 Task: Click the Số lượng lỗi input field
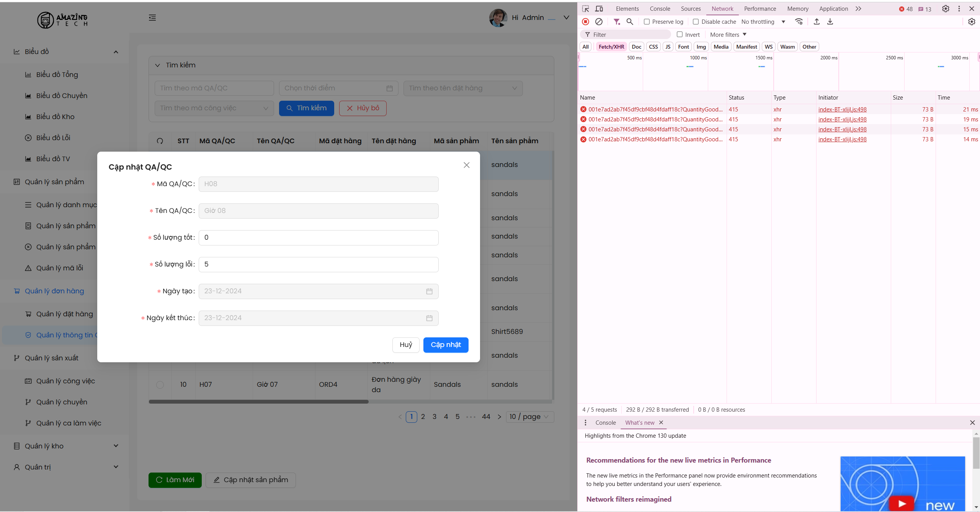(x=318, y=264)
